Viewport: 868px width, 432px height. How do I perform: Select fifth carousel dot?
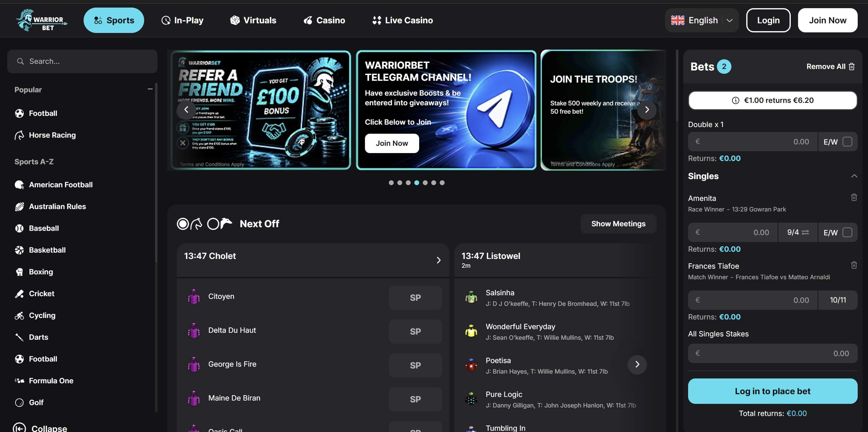coord(425,183)
